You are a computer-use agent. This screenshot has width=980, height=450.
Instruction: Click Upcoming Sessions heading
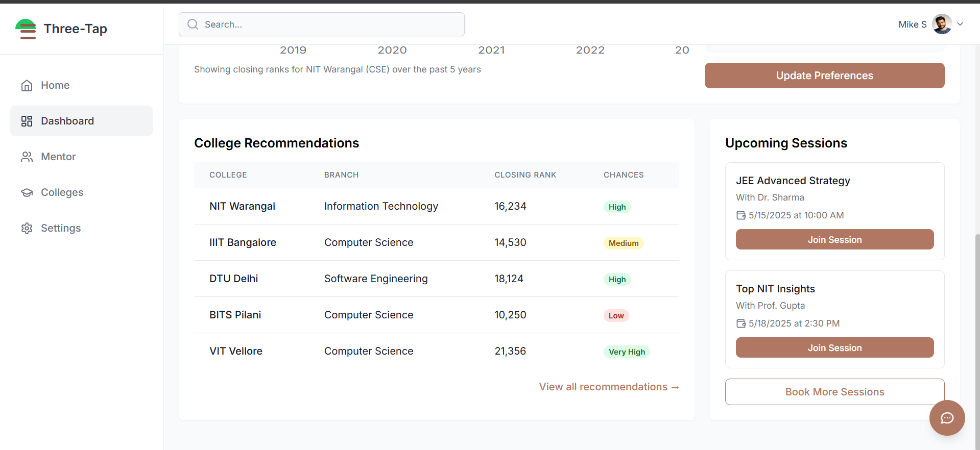point(786,143)
